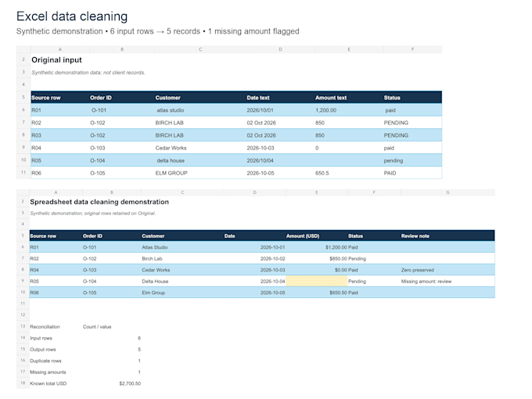Select the "Original input" sheet heading
The image size is (532, 399).
click(x=56, y=60)
